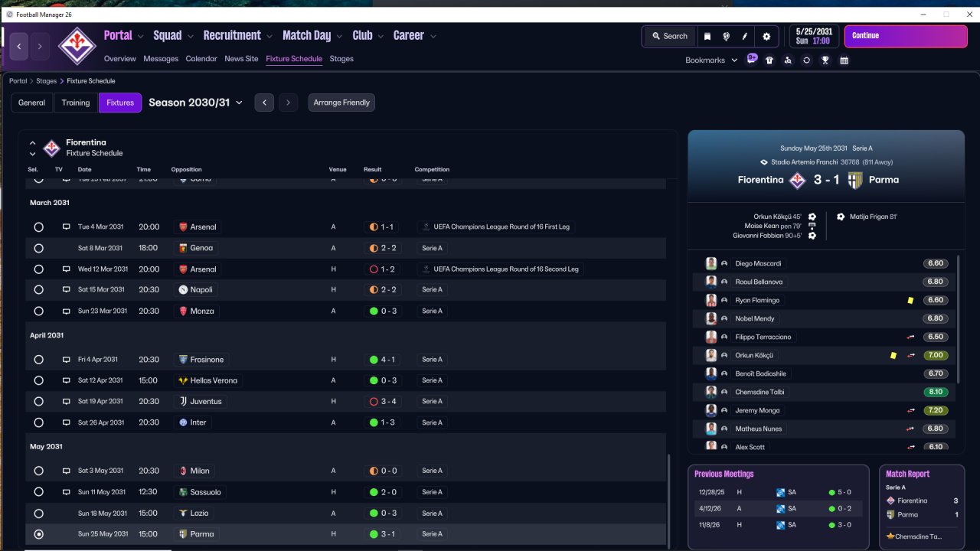
Task: Click the pencil edit icon in the toolbar
Action: (745, 36)
